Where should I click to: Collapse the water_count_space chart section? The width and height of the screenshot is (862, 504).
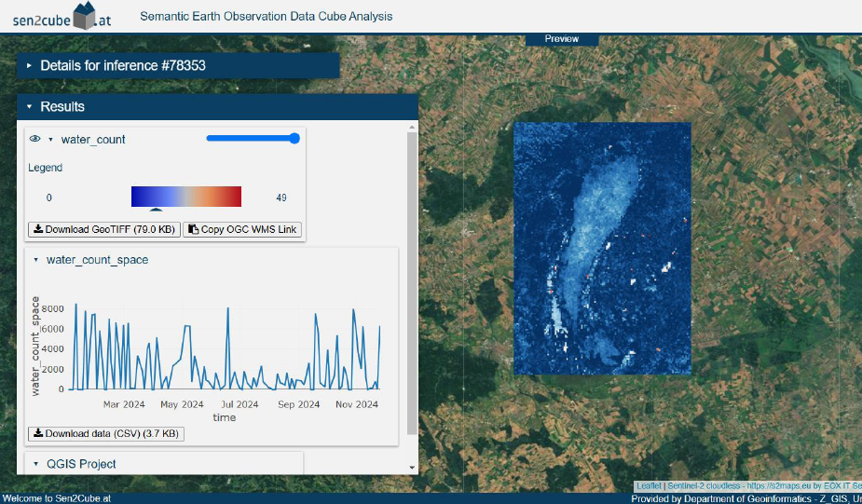point(36,260)
